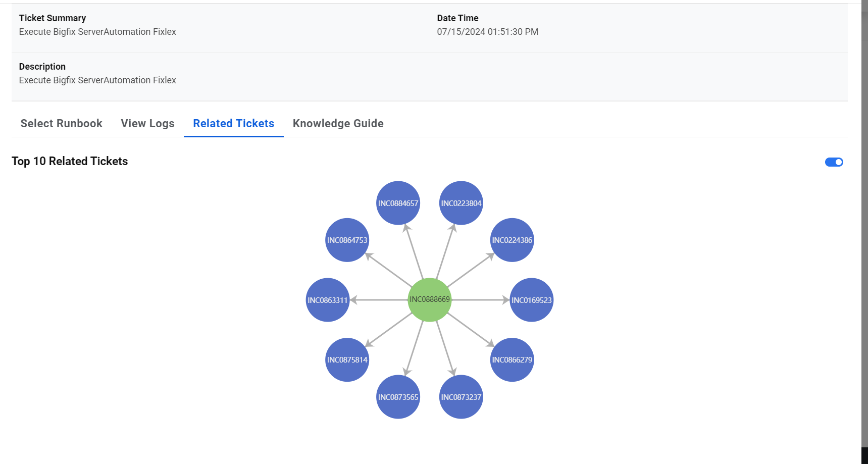Select ticket node INC0884657
This screenshot has width=868, height=464.
click(x=398, y=203)
